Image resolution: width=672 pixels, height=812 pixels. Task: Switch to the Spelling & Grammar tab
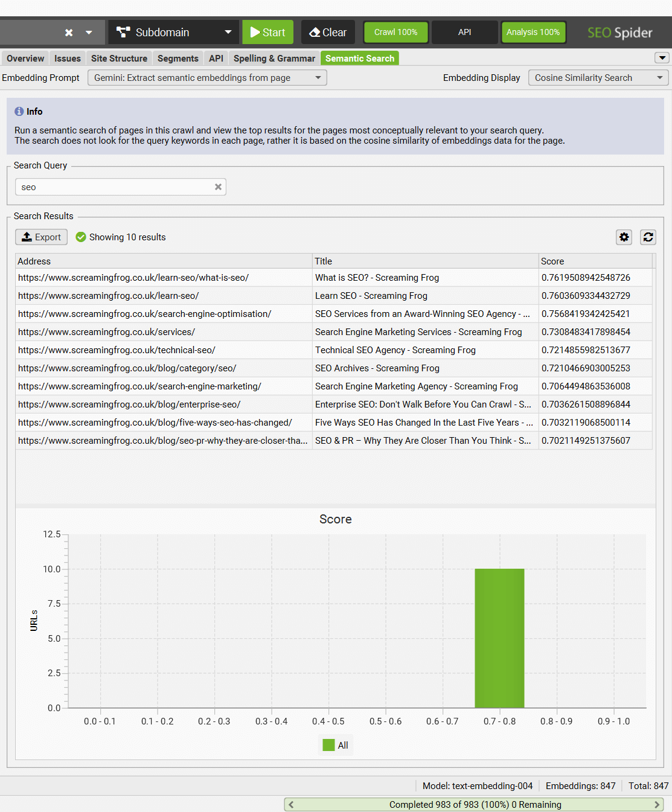(274, 58)
